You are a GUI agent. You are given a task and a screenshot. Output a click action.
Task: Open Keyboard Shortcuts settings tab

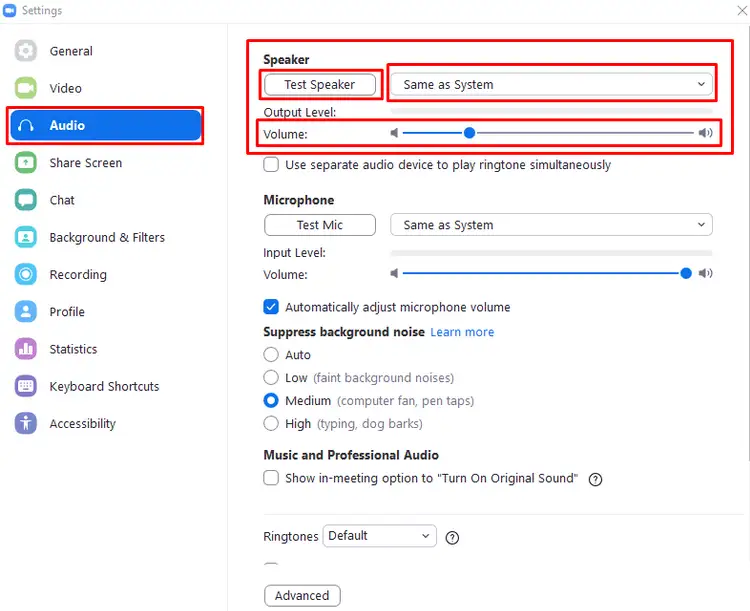click(105, 386)
